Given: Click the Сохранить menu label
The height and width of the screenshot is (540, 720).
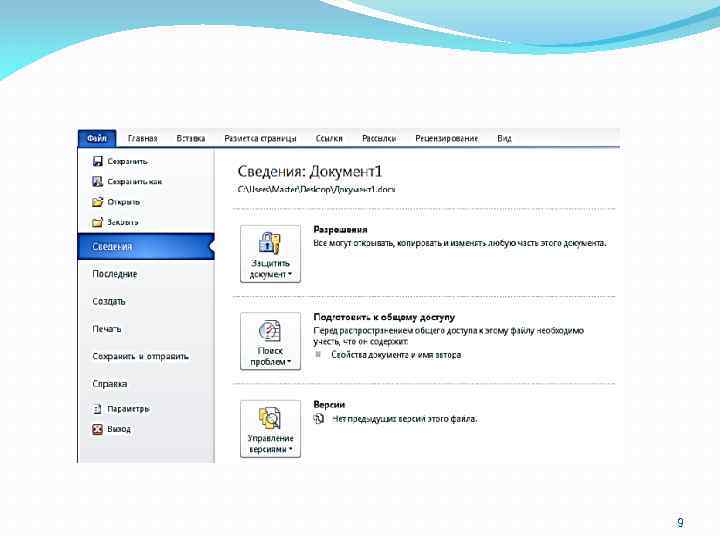Looking at the screenshot, I should click(x=128, y=161).
